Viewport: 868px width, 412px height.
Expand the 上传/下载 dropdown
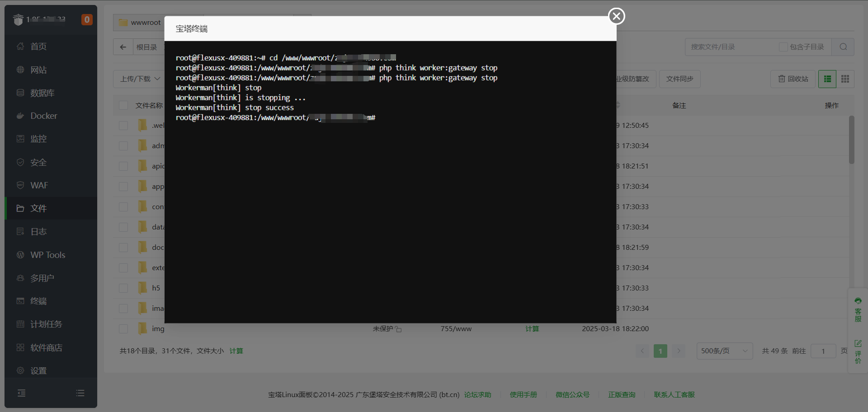pyautogui.click(x=140, y=79)
